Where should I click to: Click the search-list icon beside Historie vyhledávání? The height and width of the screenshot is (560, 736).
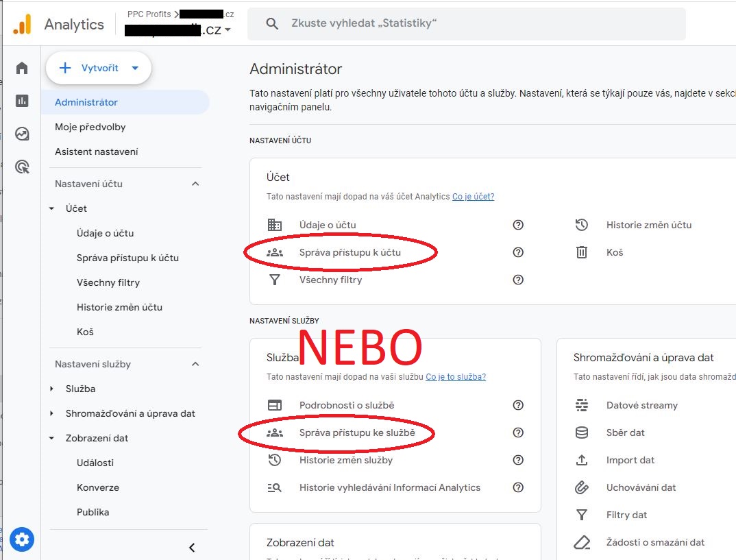(275, 488)
